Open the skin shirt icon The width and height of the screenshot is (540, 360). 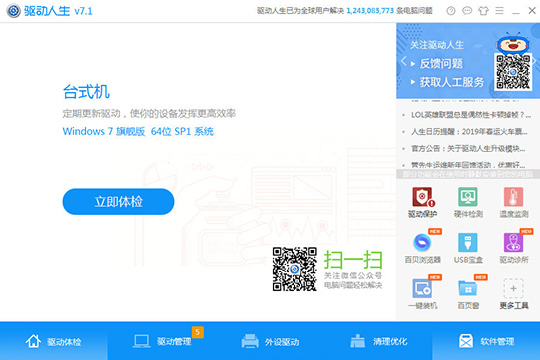click(x=483, y=11)
